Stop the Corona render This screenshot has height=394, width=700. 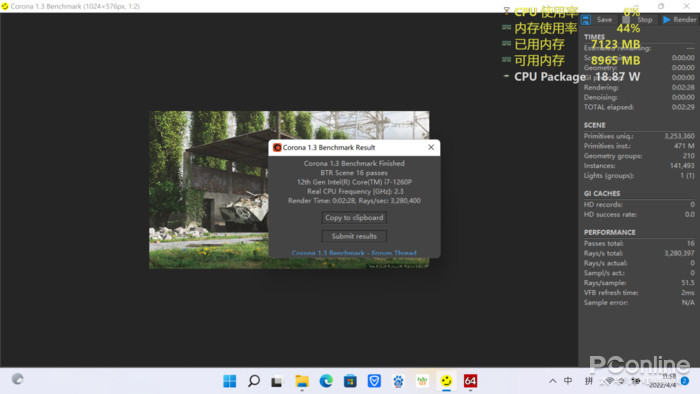coord(638,20)
